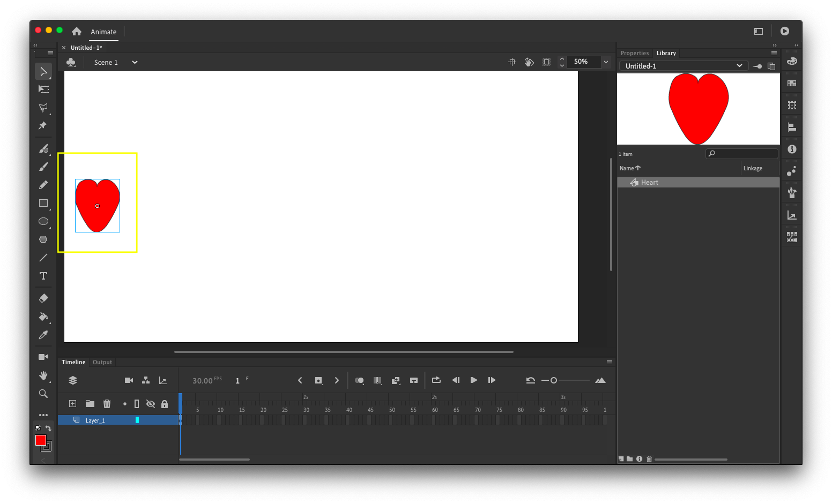
Task: Activate the Lasso tool
Action: (x=43, y=108)
